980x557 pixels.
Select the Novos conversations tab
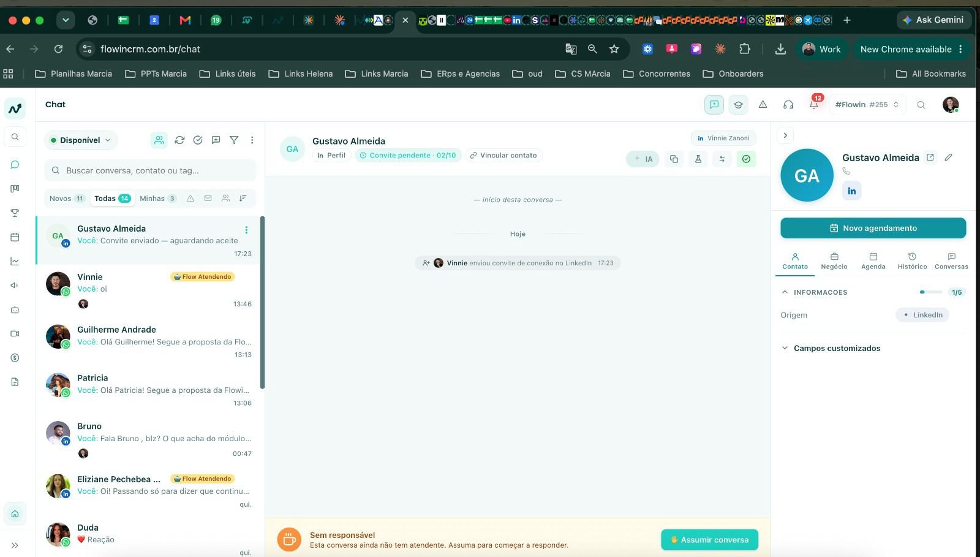[x=66, y=199]
